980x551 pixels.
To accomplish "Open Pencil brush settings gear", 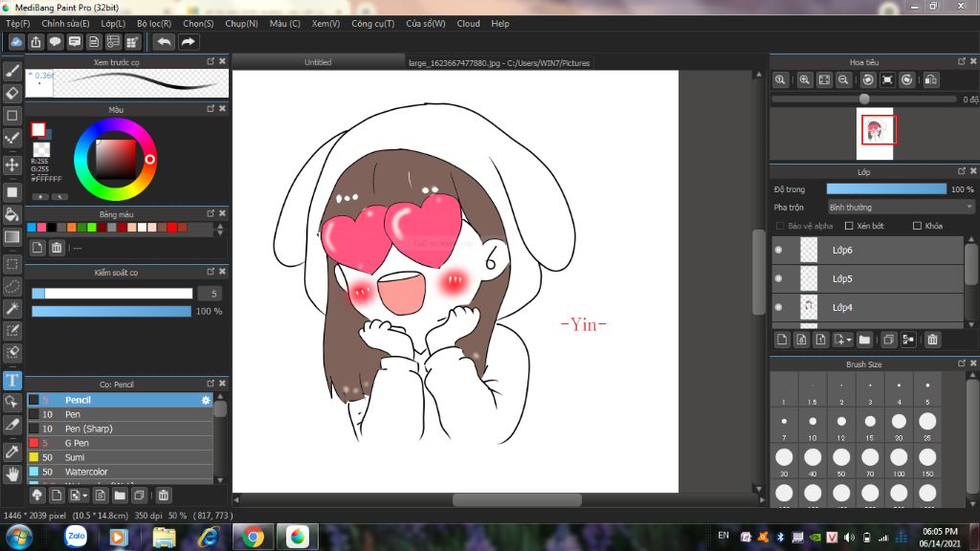I will tap(206, 400).
